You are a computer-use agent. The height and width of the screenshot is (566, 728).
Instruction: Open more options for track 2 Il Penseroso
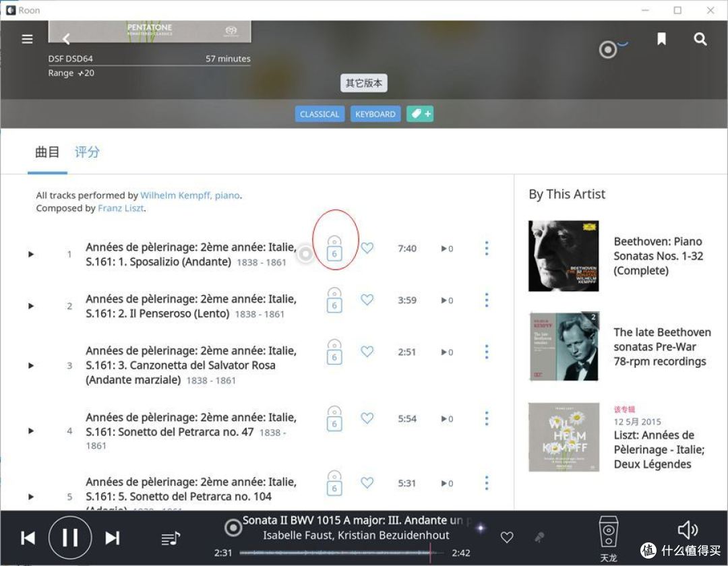click(x=487, y=300)
